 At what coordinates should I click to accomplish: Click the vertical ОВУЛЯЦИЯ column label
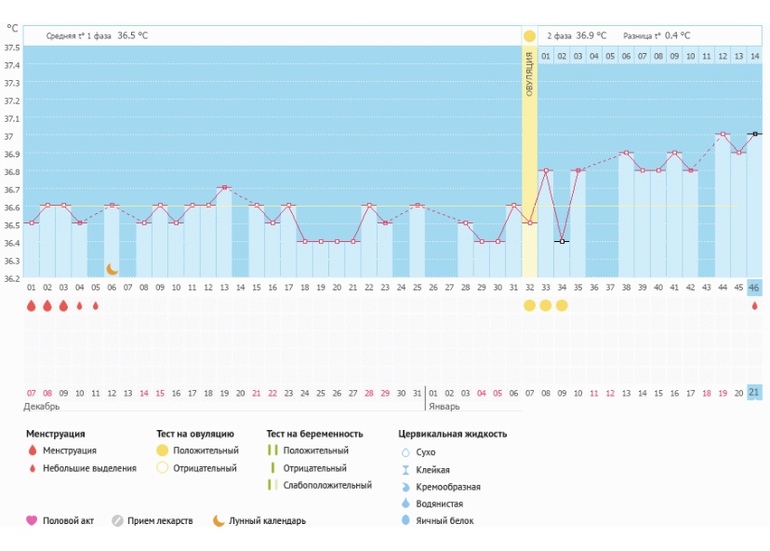pos(529,75)
